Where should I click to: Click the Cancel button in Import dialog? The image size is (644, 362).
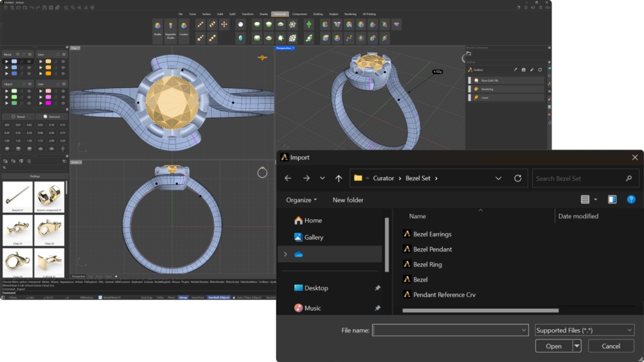(611, 346)
